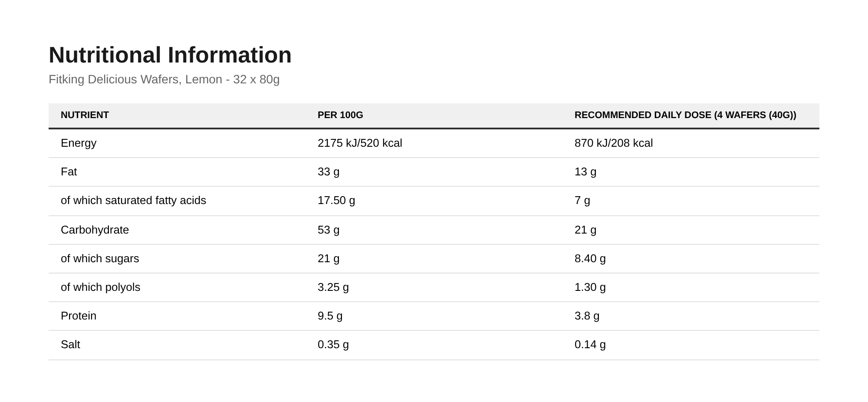The width and height of the screenshot is (868, 402).
Task: Select the saturated fatty acids row label
Action: click(x=133, y=201)
